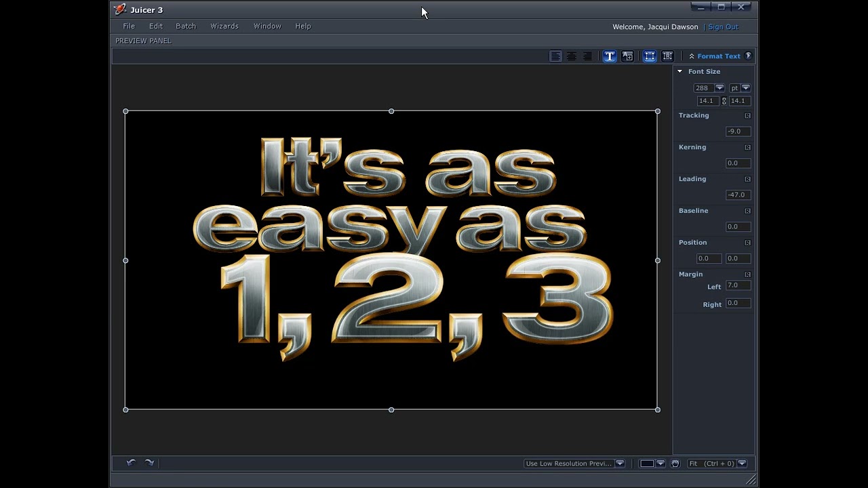Align text left in preview toolbar

[555, 56]
